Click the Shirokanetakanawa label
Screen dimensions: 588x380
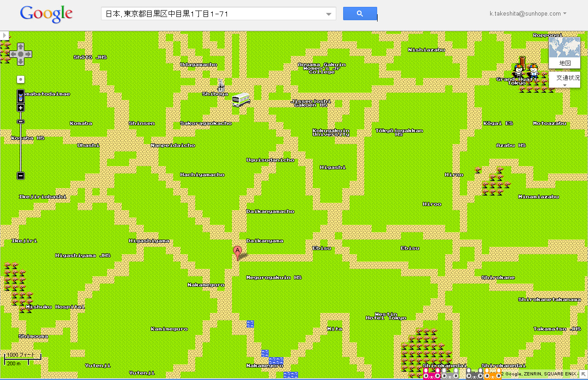[549, 300]
